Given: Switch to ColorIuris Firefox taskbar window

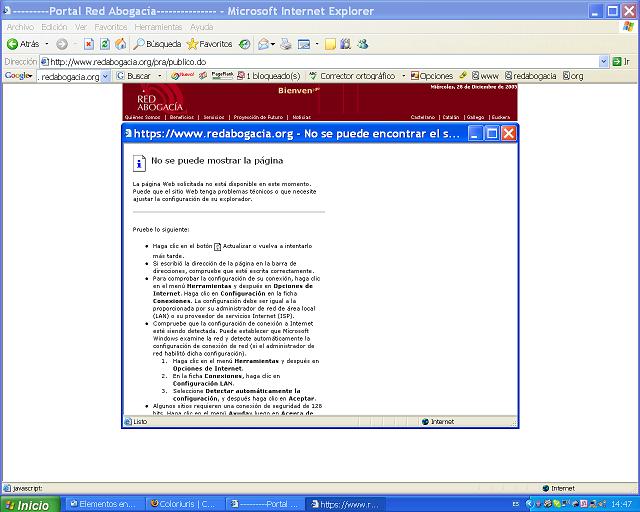Looking at the screenshot, I should 185,504.
